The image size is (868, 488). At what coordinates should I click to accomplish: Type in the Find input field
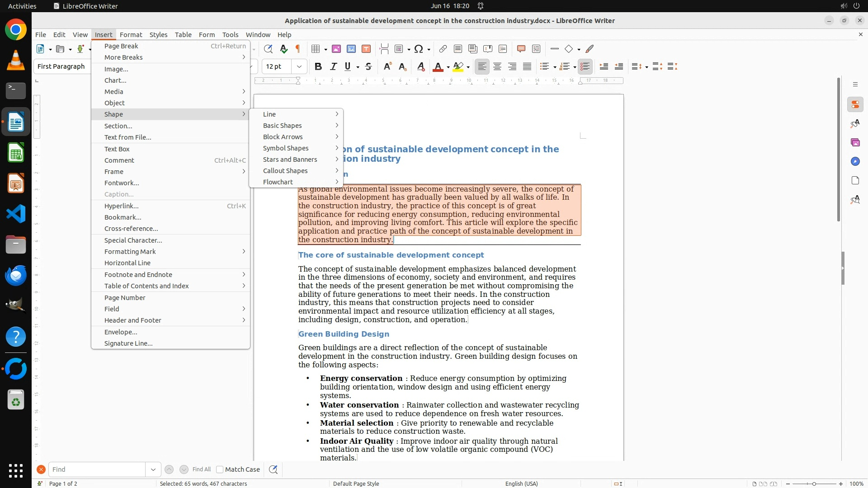click(97, 469)
